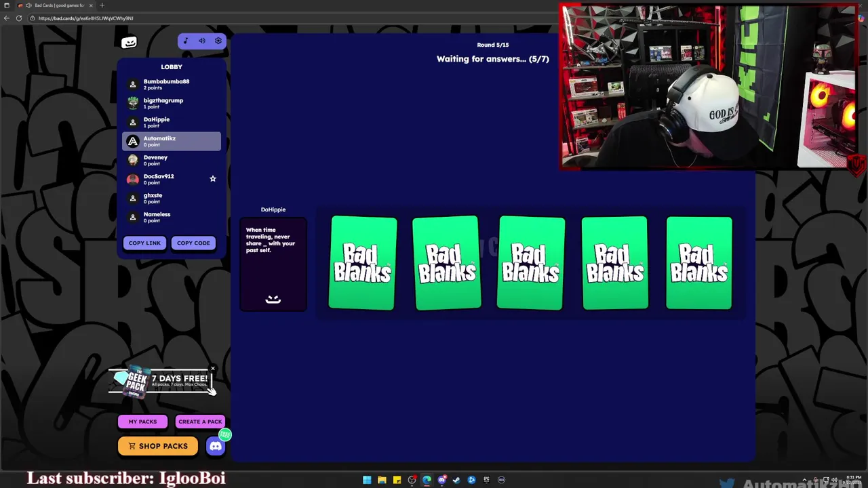Toggle the music note button
Viewport: 868px width, 488px height.
point(186,41)
